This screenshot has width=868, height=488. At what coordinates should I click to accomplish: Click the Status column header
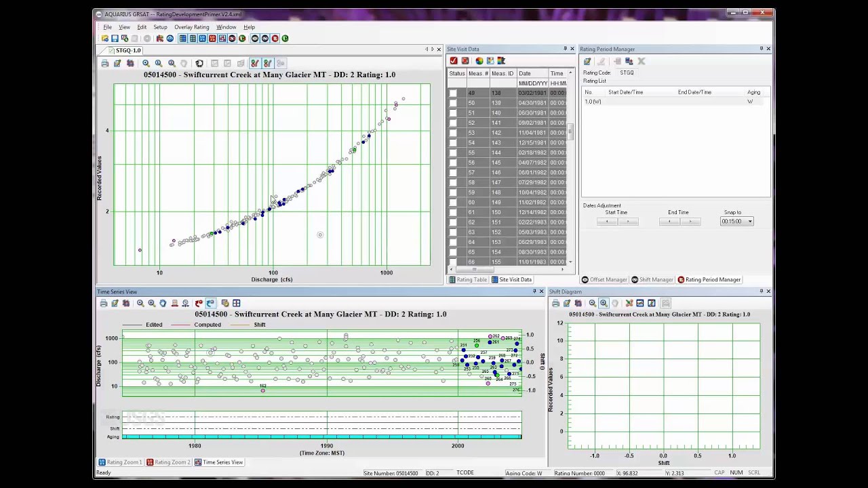point(457,73)
